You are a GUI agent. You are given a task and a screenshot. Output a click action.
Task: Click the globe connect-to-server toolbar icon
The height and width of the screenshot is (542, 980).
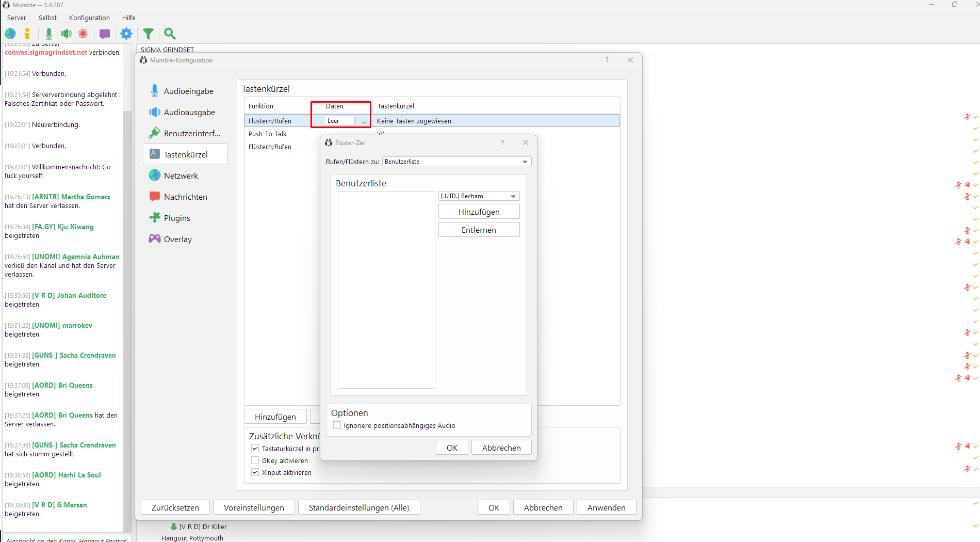click(x=10, y=34)
